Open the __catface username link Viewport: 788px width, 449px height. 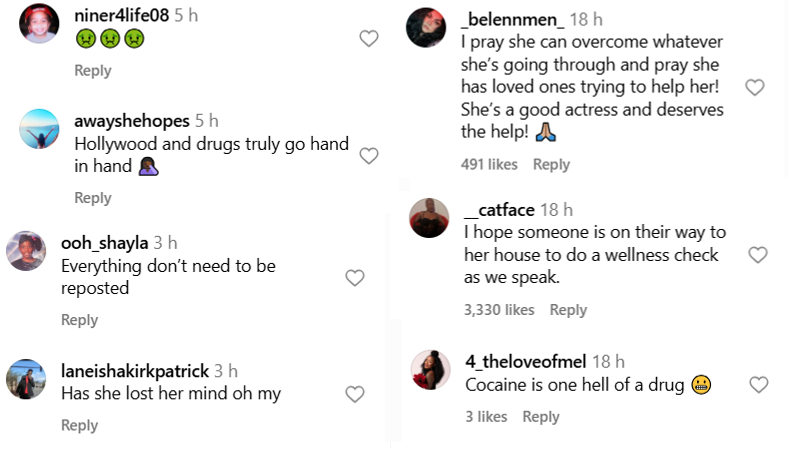[x=500, y=209]
